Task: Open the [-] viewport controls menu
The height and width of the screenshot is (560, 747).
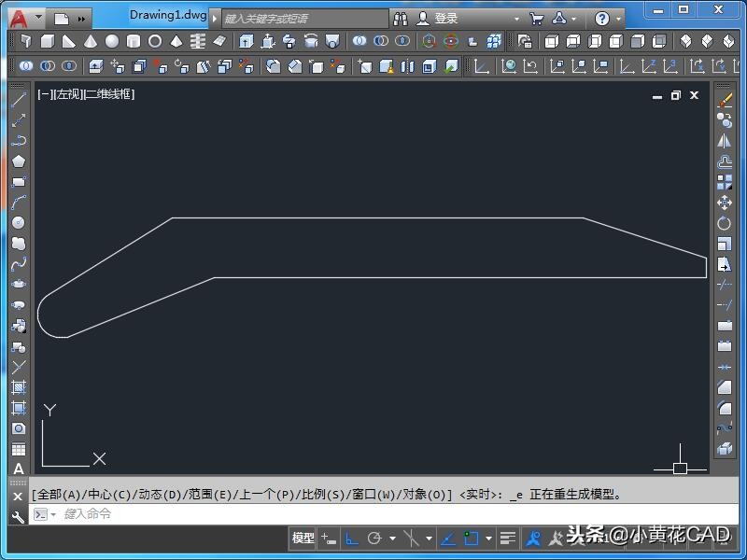Action: coord(44,94)
